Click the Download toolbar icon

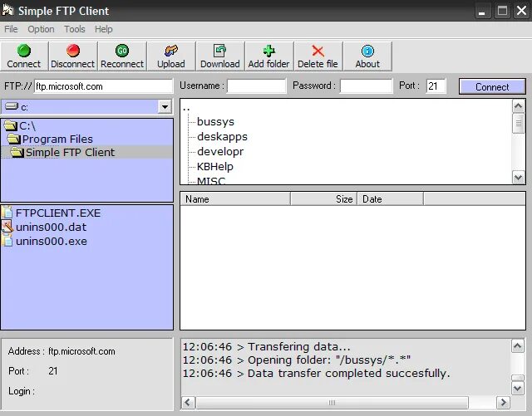[219, 51]
